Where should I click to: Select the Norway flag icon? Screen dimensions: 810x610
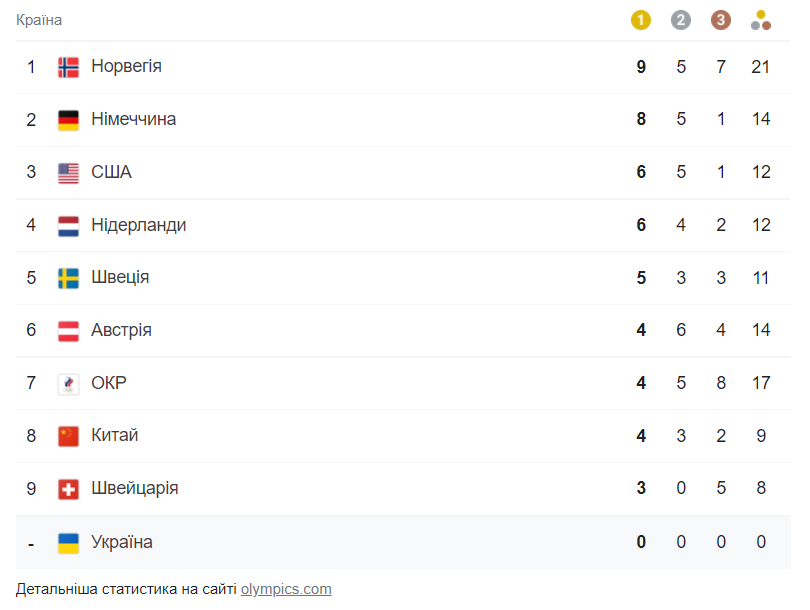pyautogui.click(x=68, y=66)
